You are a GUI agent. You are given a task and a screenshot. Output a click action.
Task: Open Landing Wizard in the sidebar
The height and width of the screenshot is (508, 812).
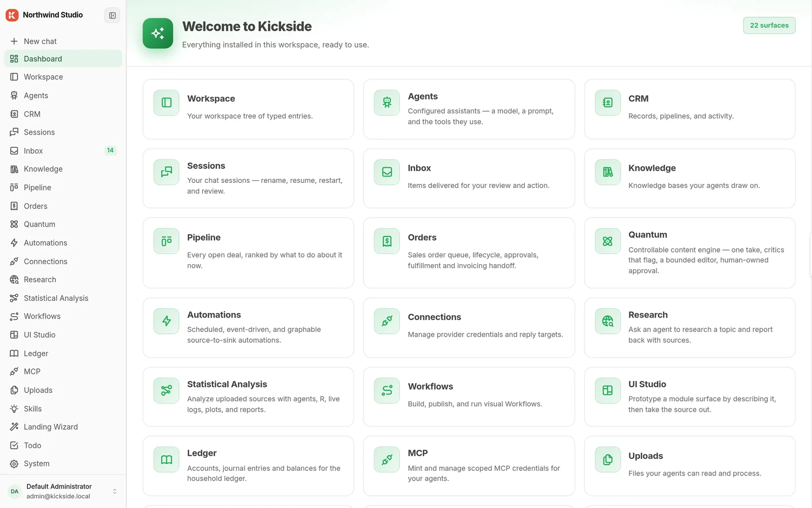click(63, 427)
